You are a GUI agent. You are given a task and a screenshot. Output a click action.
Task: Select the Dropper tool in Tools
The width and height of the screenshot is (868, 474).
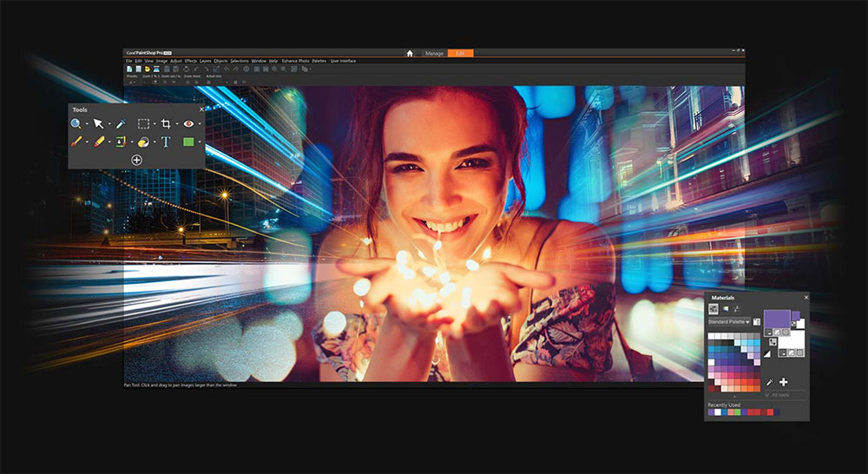(x=121, y=123)
